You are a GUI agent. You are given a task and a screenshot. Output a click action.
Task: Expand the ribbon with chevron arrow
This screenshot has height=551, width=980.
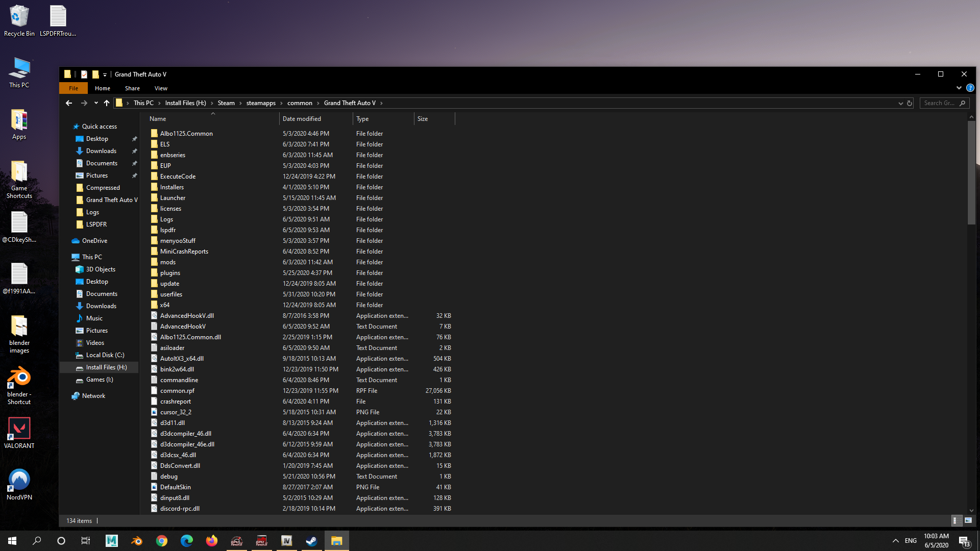959,88
